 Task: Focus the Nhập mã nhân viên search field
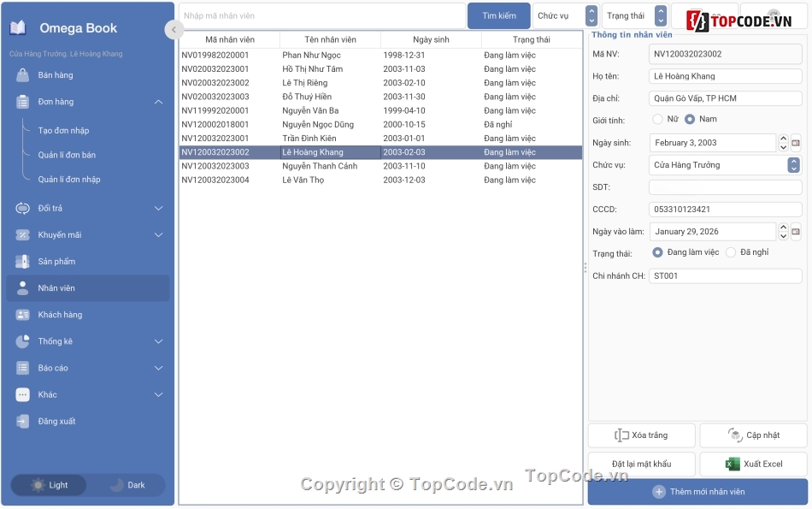point(322,15)
